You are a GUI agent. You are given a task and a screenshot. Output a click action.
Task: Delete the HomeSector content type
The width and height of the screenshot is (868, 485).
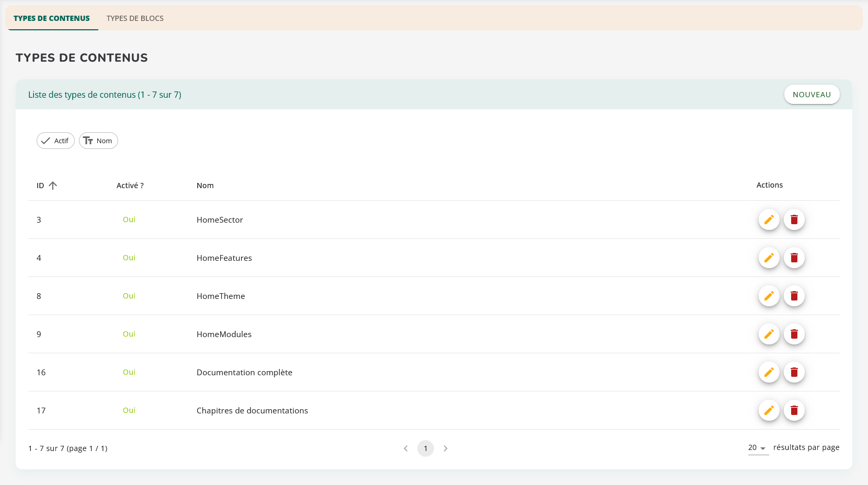794,220
